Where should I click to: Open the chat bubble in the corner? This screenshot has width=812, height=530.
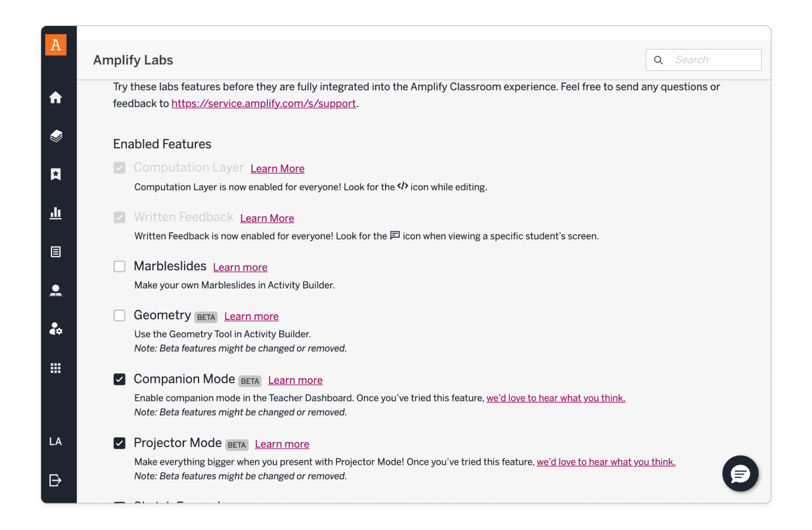pos(740,474)
